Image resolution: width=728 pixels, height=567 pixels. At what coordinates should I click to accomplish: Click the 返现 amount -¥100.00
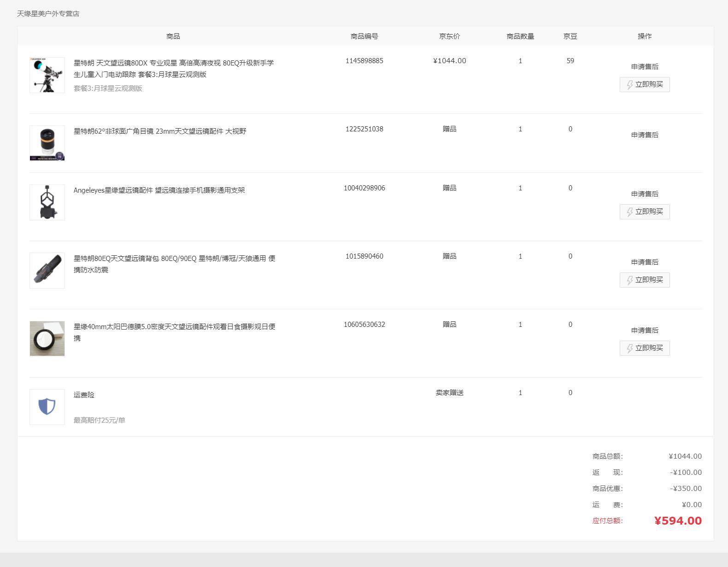point(686,472)
